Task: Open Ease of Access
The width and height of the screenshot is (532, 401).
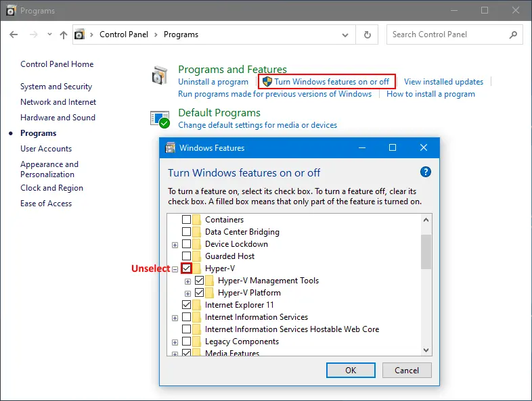Action: coord(46,204)
